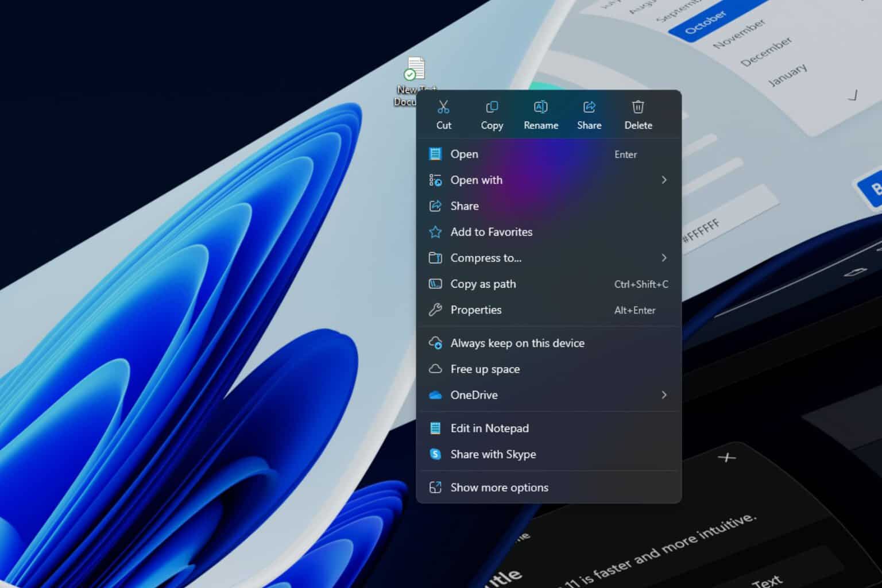Expand the Open with submenu arrow
This screenshot has height=588, width=882.
tap(664, 180)
